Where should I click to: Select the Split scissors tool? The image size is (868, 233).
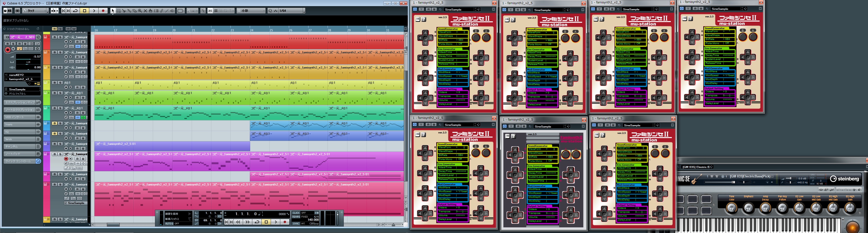click(x=124, y=11)
